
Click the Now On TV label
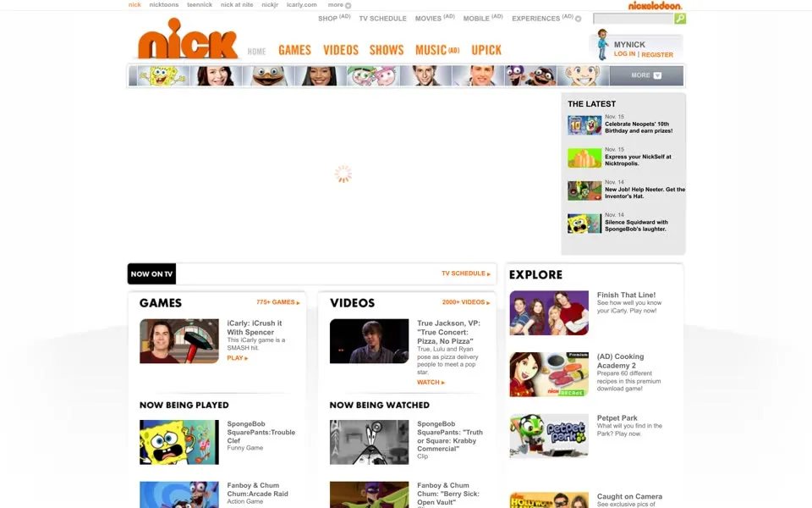pos(151,273)
